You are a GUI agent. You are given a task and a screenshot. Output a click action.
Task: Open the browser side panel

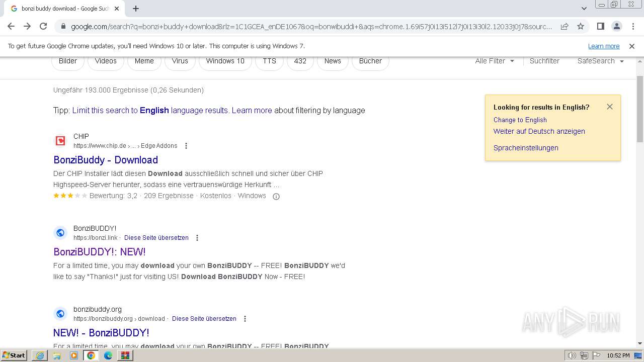(x=600, y=26)
